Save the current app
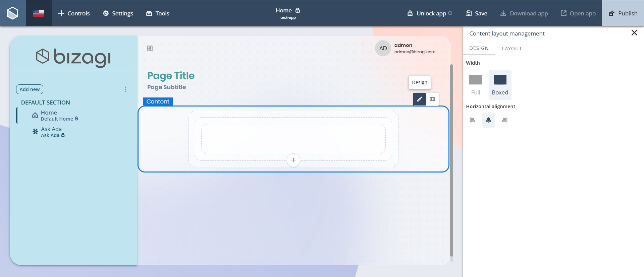Image resolution: width=644 pixels, height=277 pixels. click(x=476, y=13)
